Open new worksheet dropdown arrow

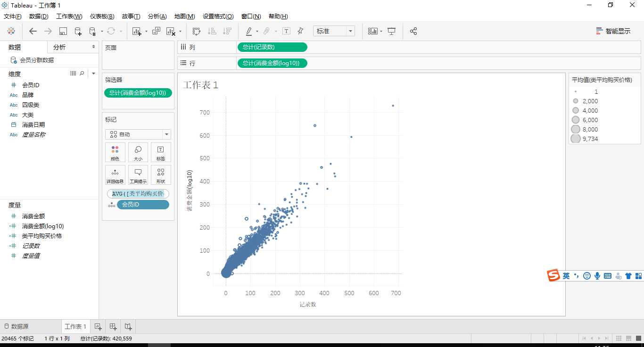point(146,31)
